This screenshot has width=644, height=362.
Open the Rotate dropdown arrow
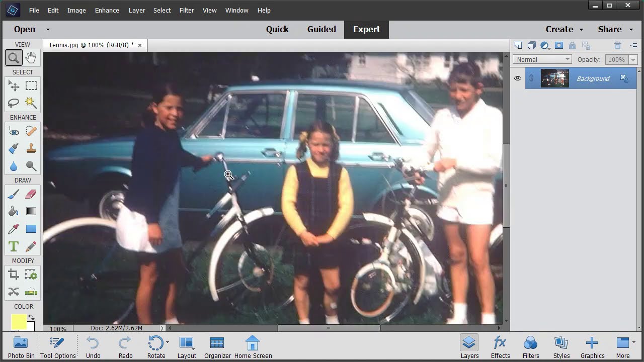coord(168,343)
